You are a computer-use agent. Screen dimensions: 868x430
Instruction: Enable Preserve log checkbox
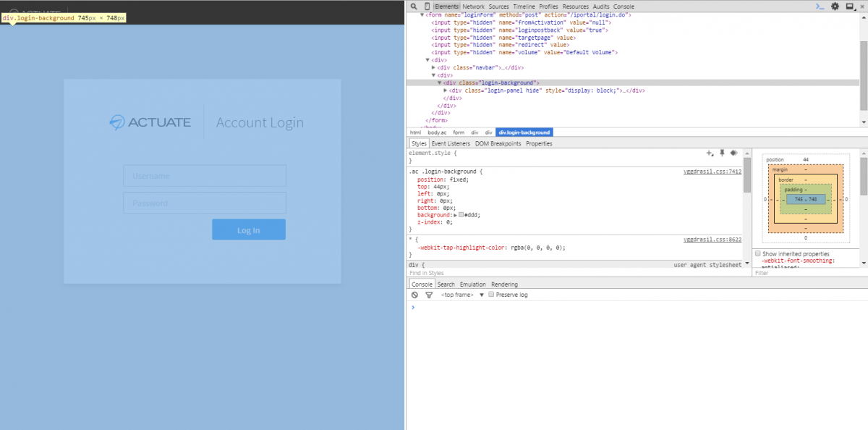492,295
